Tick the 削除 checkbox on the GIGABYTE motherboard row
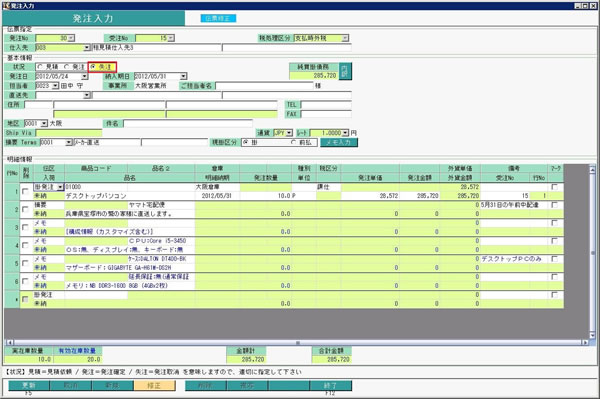The height and width of the screenshot is (399, 600). (25, 263)
